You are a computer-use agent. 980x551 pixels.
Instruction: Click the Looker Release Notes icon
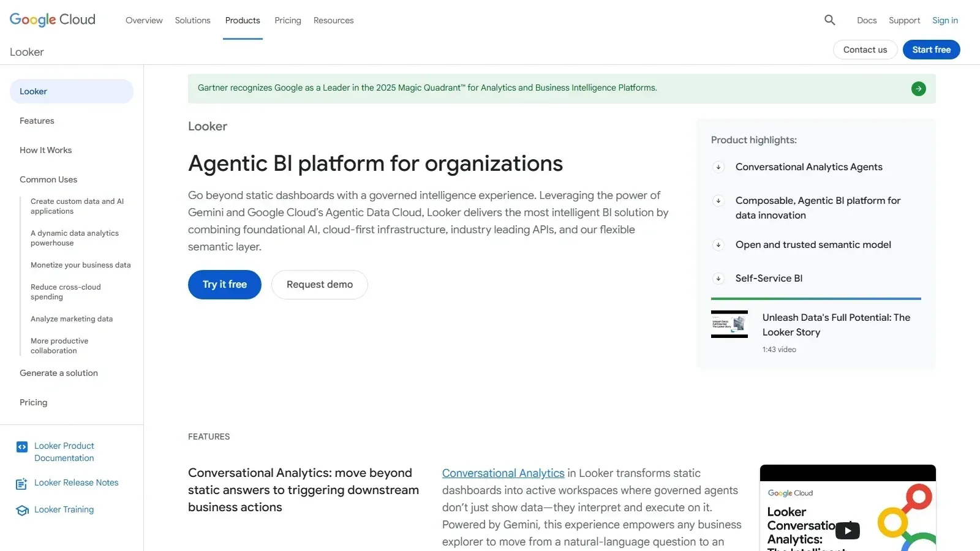[21, 484]
